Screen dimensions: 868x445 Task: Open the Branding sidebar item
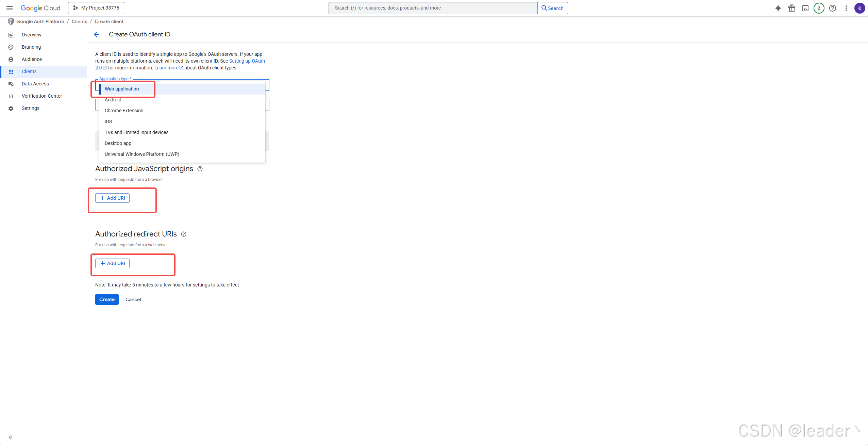tap(31, 47)
